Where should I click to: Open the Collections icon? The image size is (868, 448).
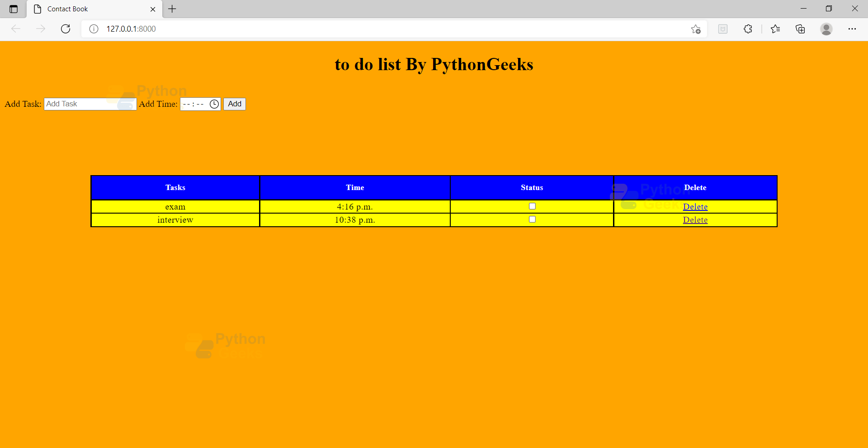[800, 29]
